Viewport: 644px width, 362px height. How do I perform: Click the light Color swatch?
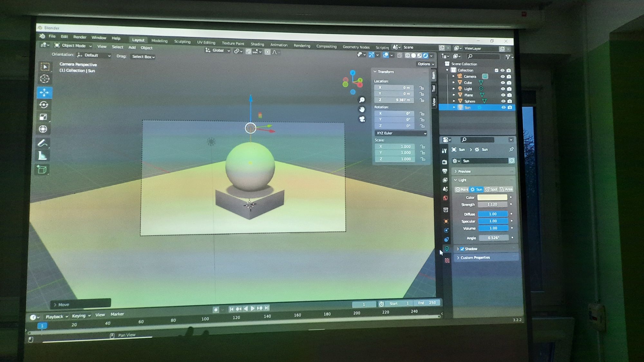pyautogui.click(x=492, y=197)
